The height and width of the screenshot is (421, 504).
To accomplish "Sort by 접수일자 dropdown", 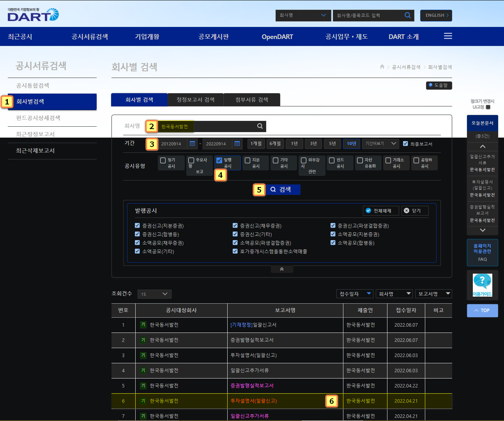I will click(x=355, y=294).
